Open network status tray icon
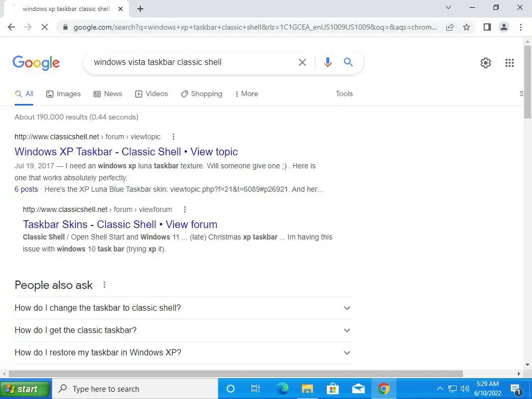The width and height of the screenshot is (532, 399). pos(453,389)
